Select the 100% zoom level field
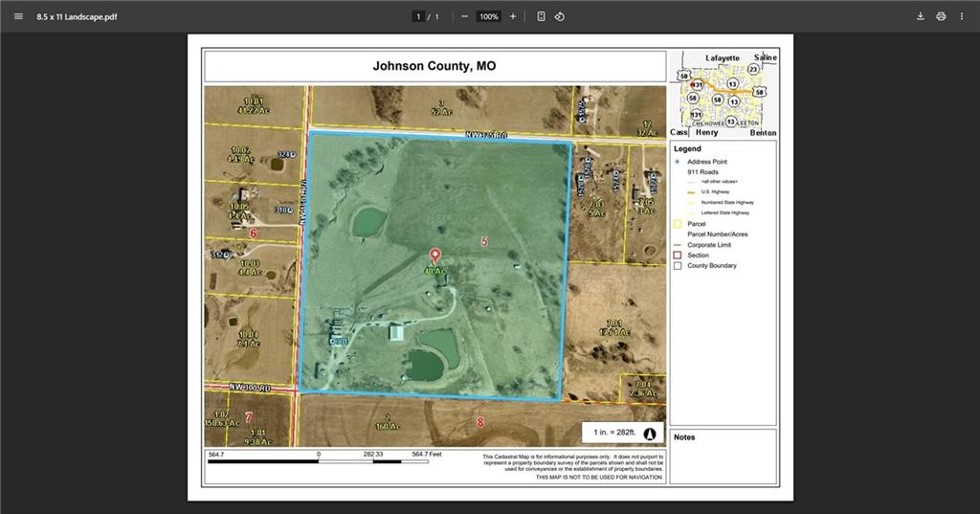The image size is (980, 514). click(488, 16)
